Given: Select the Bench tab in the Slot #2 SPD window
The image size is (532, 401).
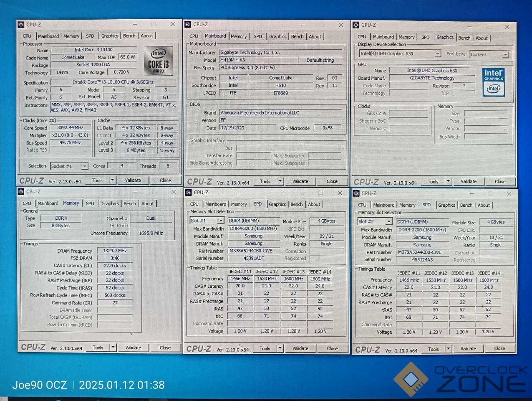Looking at the screenshot, I should click(466, 205).
